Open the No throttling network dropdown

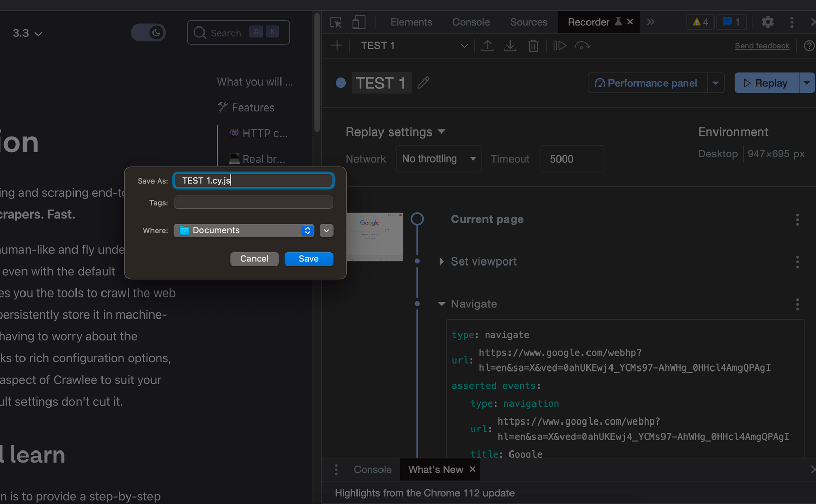(439, 158)
